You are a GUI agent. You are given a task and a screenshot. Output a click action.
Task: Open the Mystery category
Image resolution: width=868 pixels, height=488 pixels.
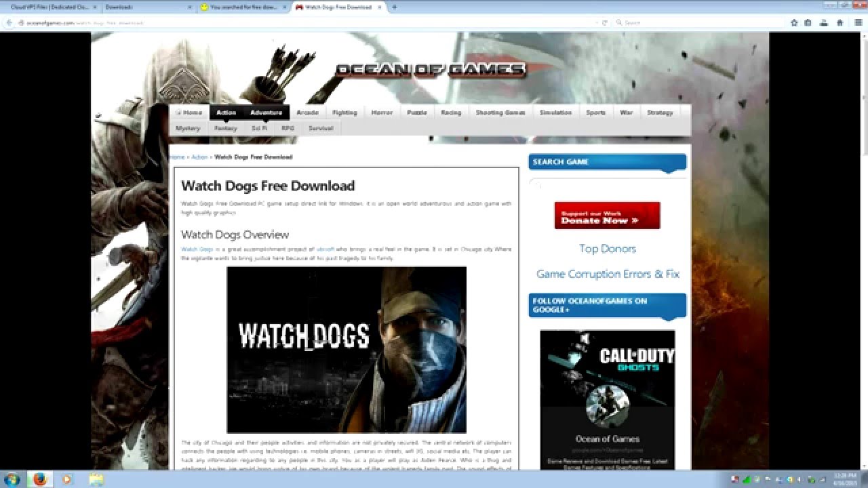coord(188,128)
